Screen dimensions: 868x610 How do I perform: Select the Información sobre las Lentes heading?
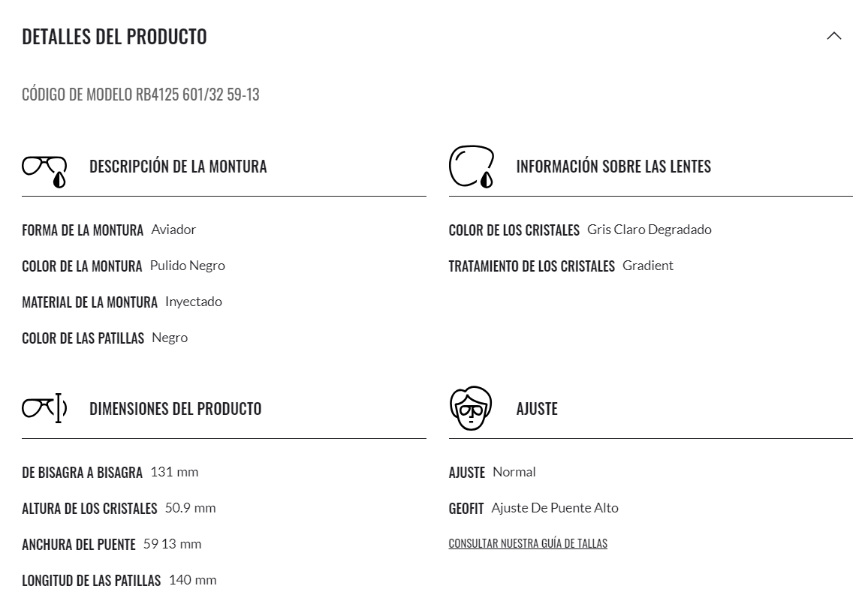[x=613, y=167]
